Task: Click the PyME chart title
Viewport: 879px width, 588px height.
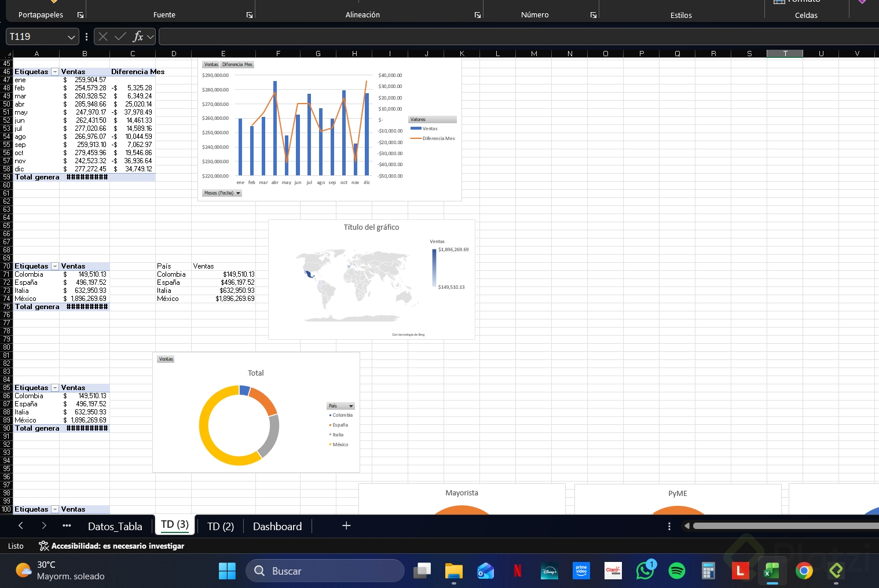Action: pos(677,494)
